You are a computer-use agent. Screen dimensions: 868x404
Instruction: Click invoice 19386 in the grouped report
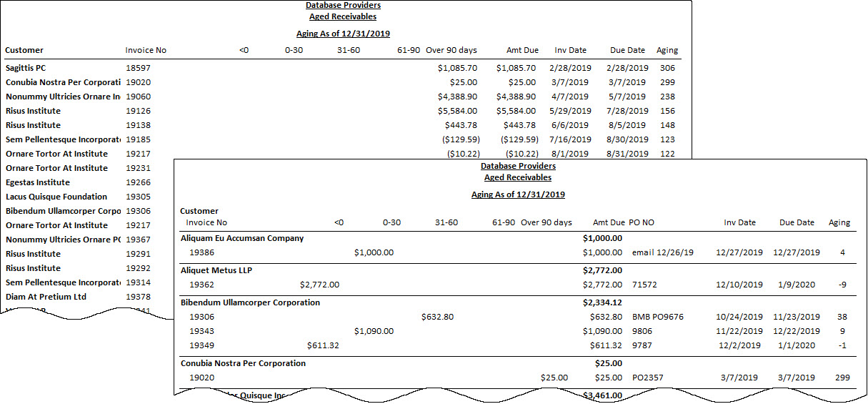tap(201, 252)
